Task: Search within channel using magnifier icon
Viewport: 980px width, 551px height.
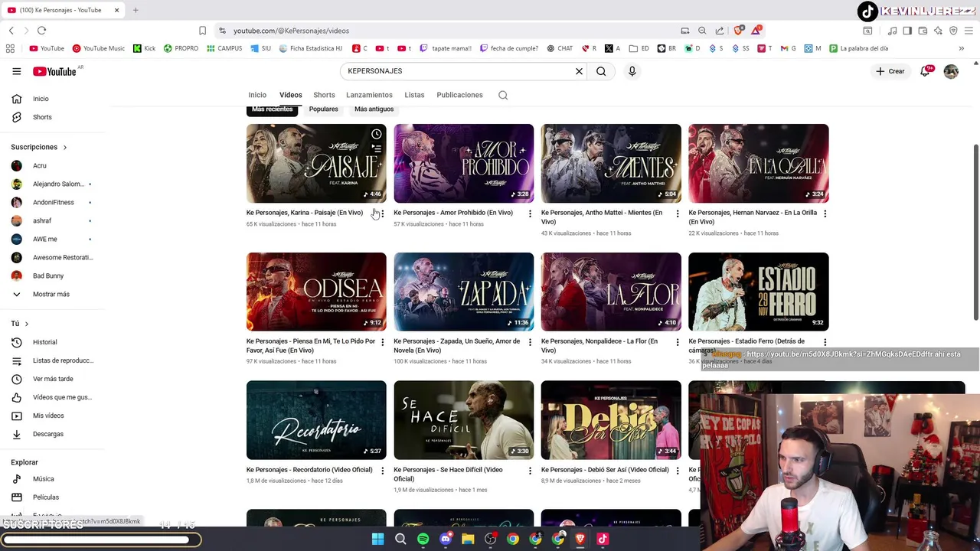Action: click(x=503, y=95)
